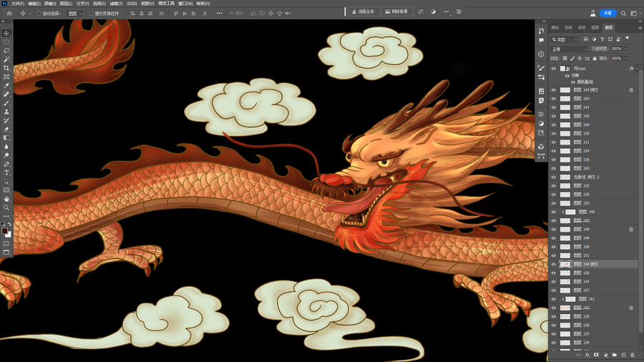Select the Pen tool
The height and width of the screenshot is (362, 644).
(x=6, y=164)
